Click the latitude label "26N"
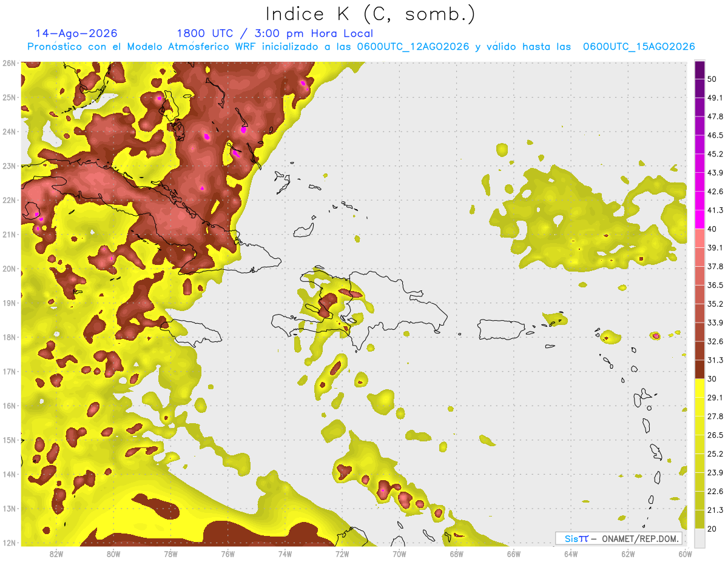Viewport: 728px width, 562px height. click(x=9, y=63)
